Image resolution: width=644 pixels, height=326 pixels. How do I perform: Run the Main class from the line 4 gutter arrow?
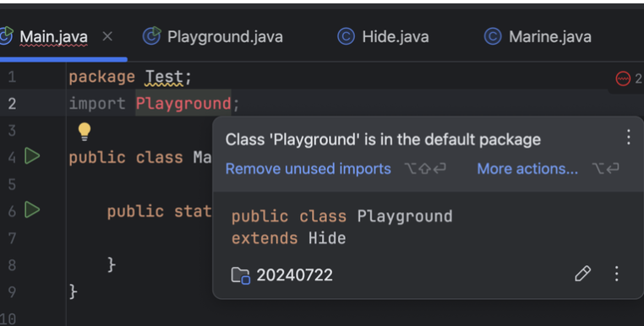click(32, 156)
